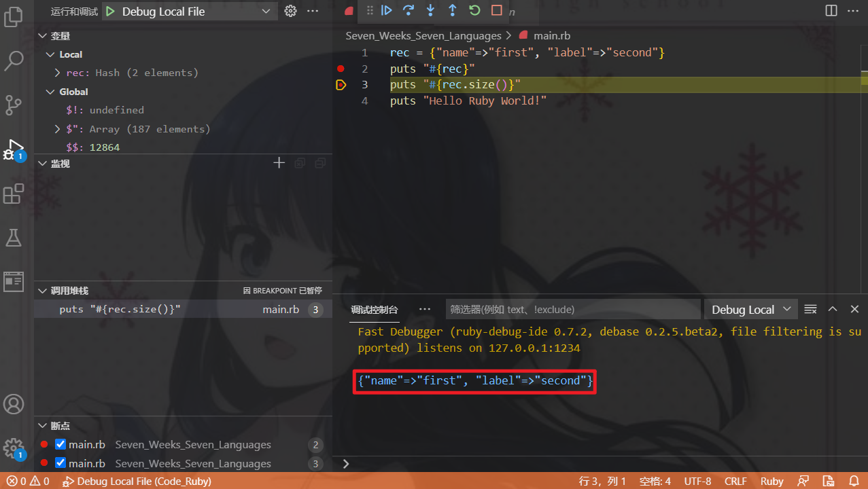Open the Run and Debug view in activity bar
Screen dimensions: 868x489
coord(14,148)
